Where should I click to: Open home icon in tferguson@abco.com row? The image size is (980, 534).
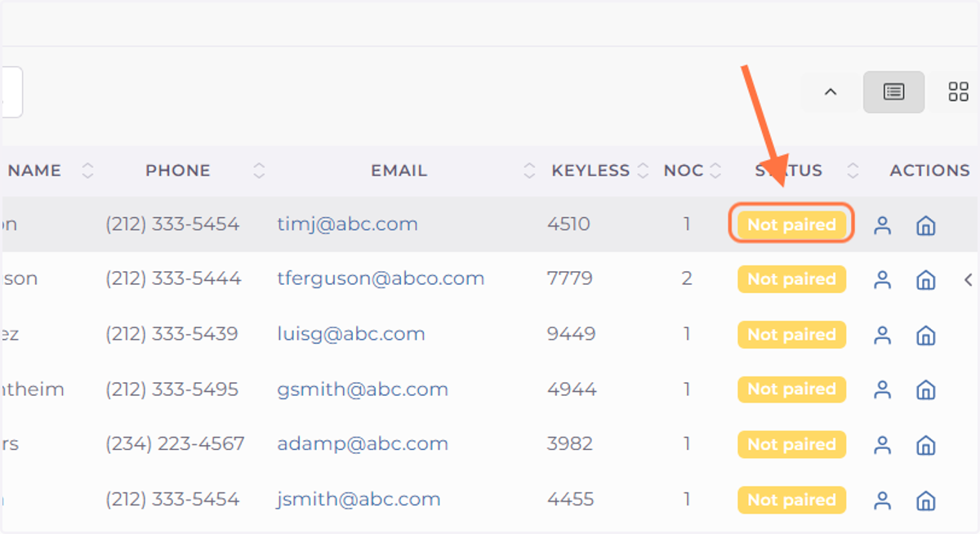(x=925, y=280)
